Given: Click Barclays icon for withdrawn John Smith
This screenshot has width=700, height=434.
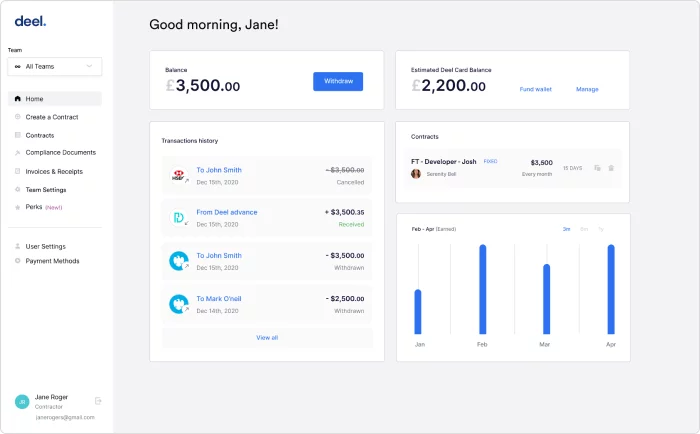Looking at the screenshot, I should click(179, 261).
